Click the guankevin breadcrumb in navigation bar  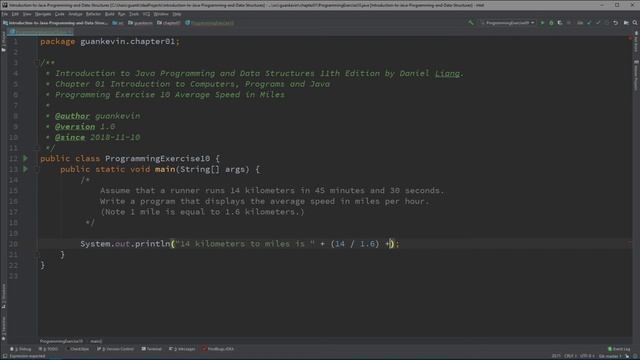(x=140, y=23)
